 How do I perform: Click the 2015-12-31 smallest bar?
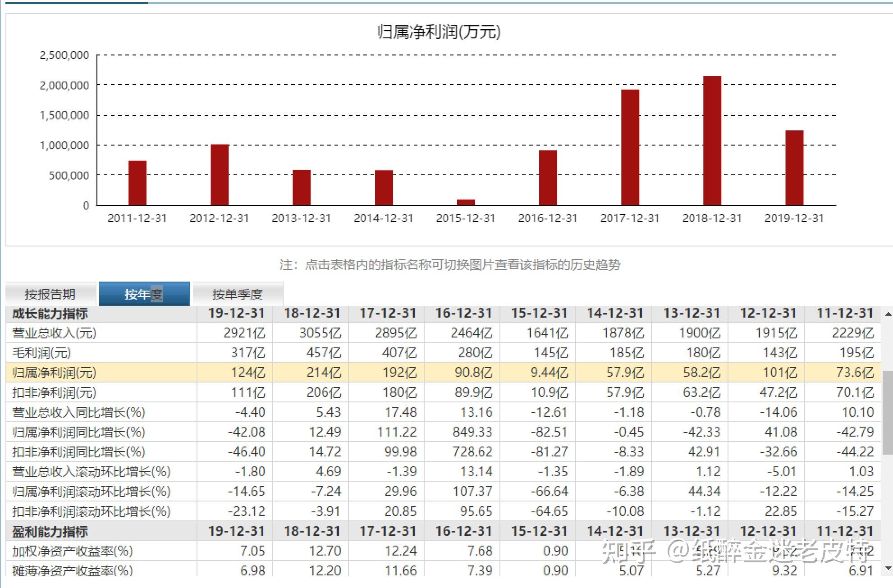pos(466,202)
